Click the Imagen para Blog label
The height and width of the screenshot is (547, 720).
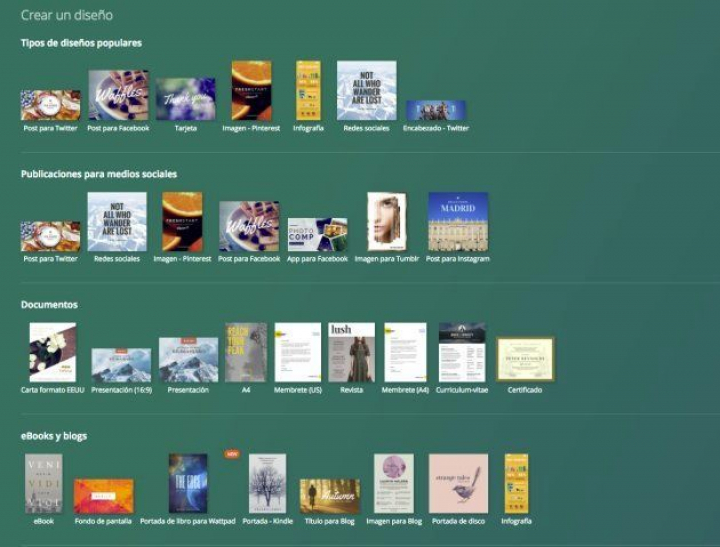[x=393, y=521]
